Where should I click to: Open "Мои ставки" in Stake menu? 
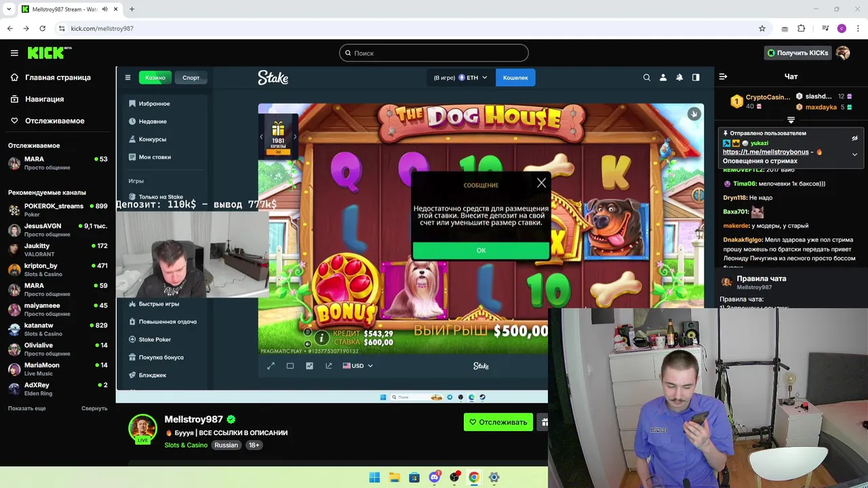pyautogui.click(x=151, y=157)
